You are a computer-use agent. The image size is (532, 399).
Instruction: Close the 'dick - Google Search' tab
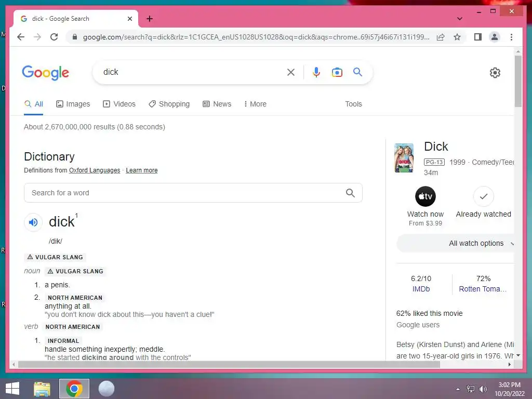tap(129, 19)
